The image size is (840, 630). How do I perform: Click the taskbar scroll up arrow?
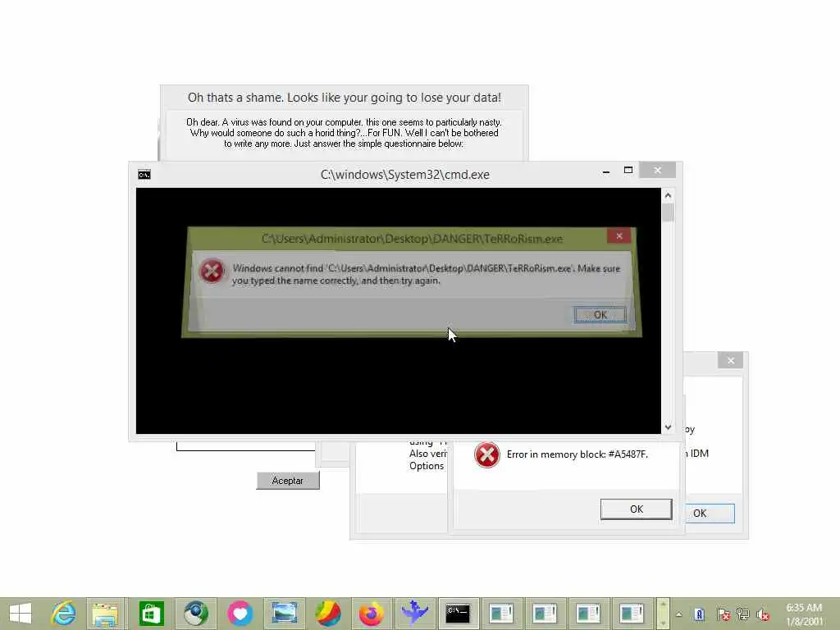coord(663,605)
